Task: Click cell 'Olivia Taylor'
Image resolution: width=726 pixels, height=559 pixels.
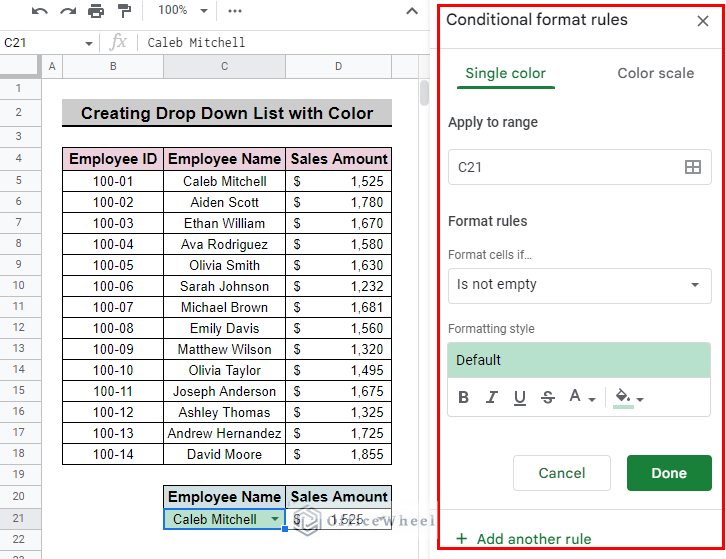Action: (x=225, y=370)
